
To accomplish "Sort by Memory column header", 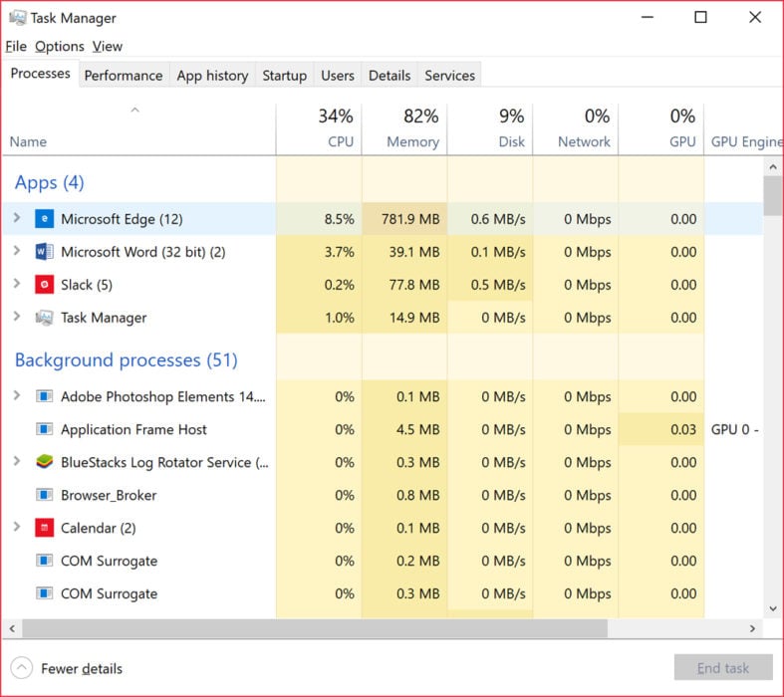I will point(404,129).
